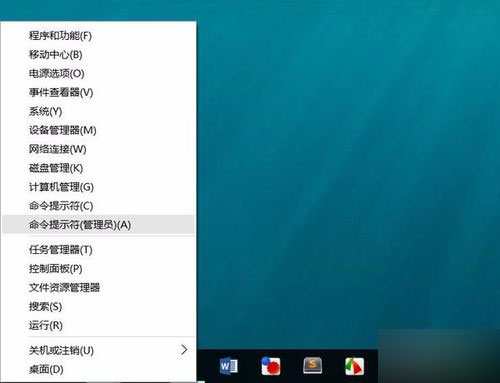Open 电源选项(O)
The width and height of the screenshot is (500, 383).
coord(98,73)
